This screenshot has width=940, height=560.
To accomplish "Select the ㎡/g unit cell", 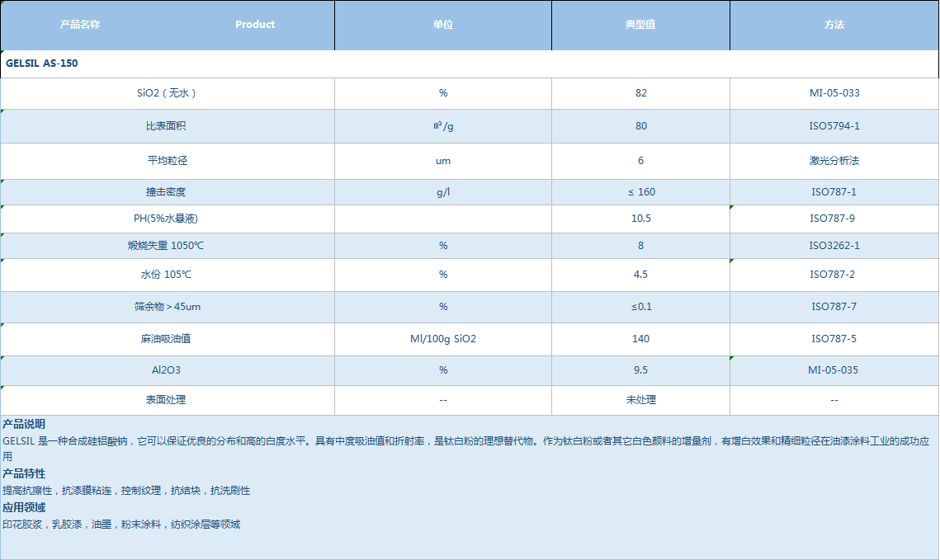I will point(443,126).
